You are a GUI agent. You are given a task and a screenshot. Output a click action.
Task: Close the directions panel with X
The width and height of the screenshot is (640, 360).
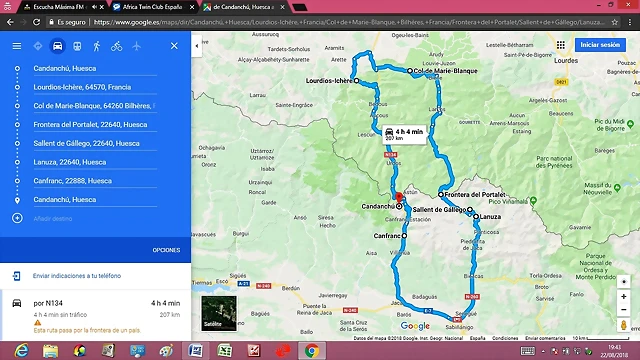click(174, 46)
